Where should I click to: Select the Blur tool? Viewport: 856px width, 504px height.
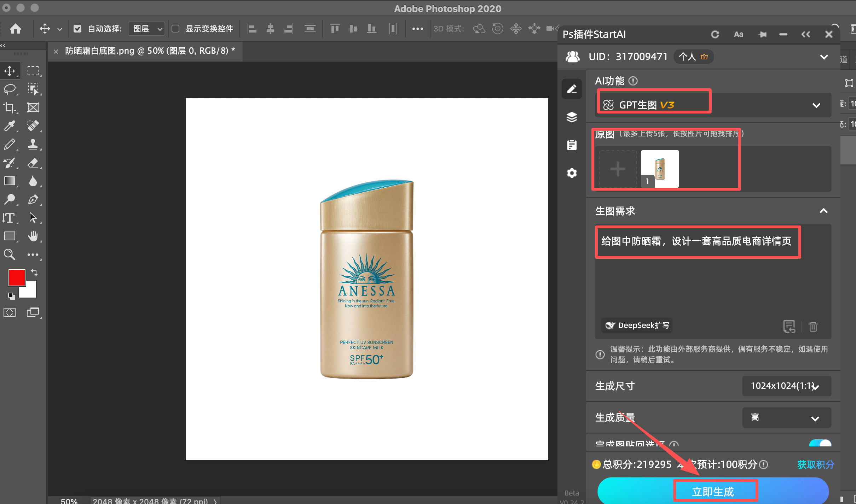point(33,181)
